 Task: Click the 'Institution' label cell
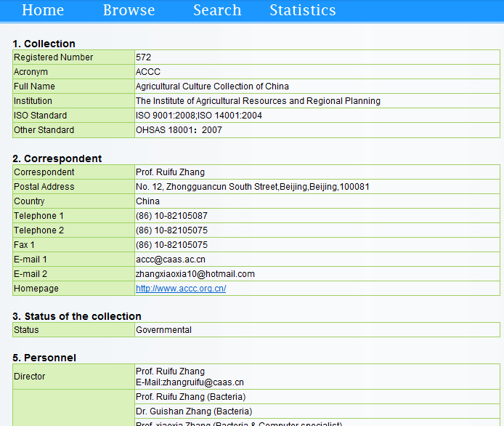(73, 101)
